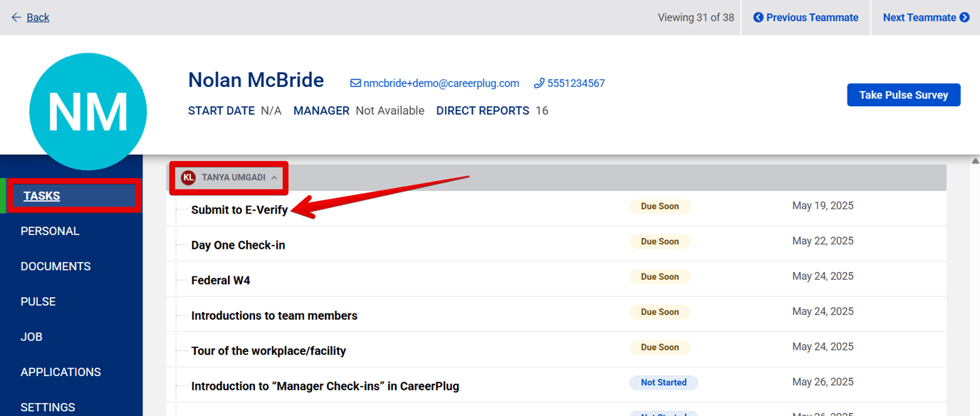Click the NM profile avatar circle
This screenshot has height=416, width=980.
[88, 110]
